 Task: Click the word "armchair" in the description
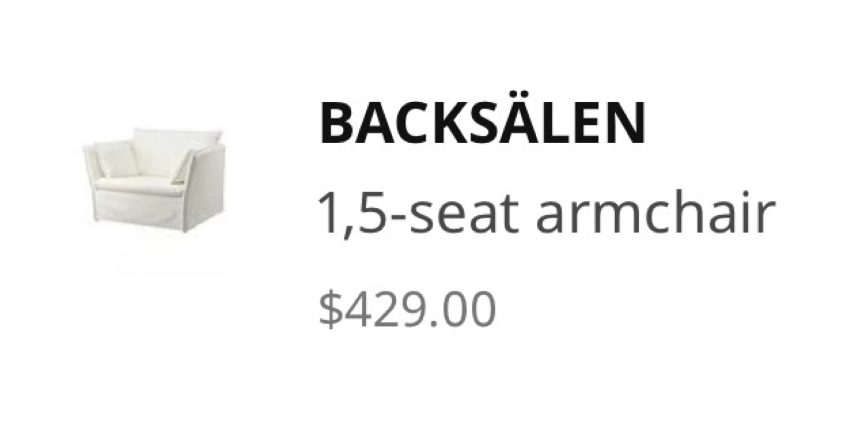click(x=654, y=215)
